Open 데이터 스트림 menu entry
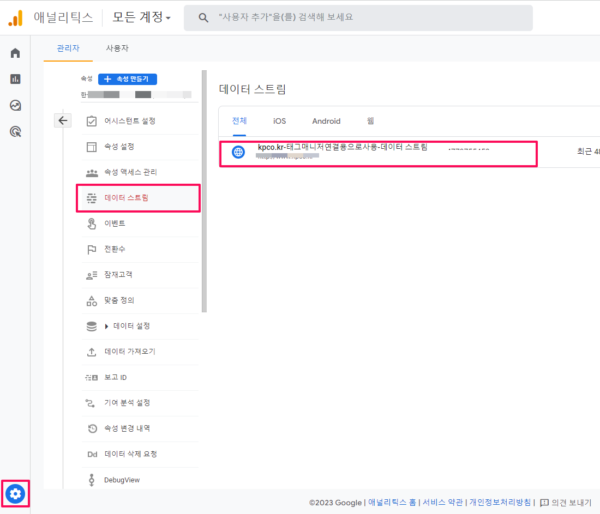 click(x=138, y=198)
